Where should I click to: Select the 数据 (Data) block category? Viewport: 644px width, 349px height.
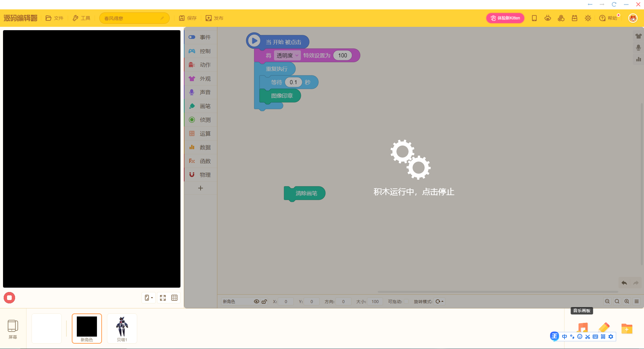tap(201, 147)
